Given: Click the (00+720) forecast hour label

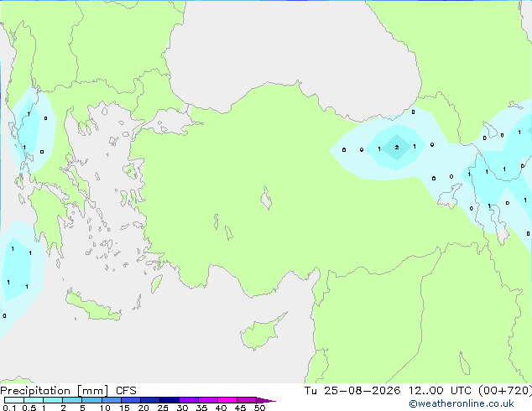Looking at the screenshot, I should click(505, 391).
